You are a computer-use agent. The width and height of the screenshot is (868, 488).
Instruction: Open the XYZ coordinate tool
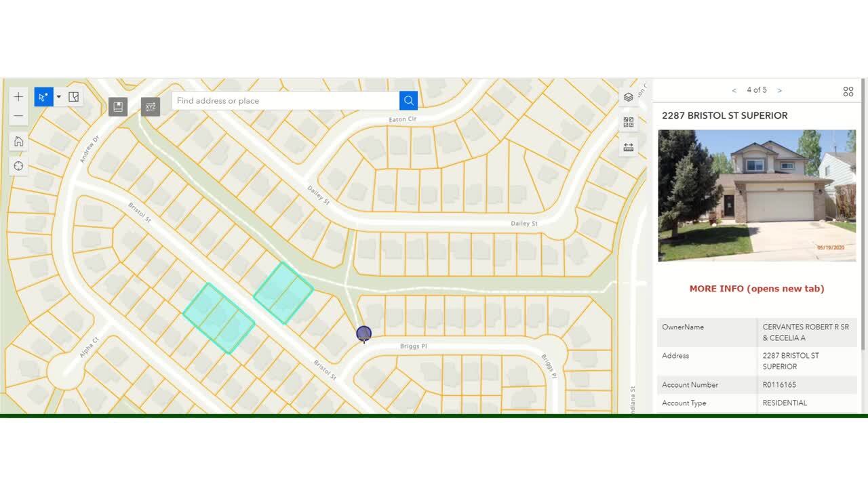[x=151, y=106]
